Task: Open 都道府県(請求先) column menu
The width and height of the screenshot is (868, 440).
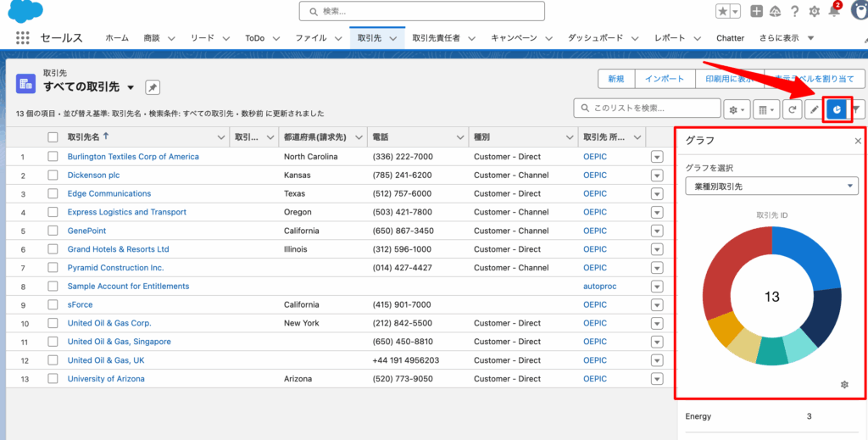Action: click(359, 137)
